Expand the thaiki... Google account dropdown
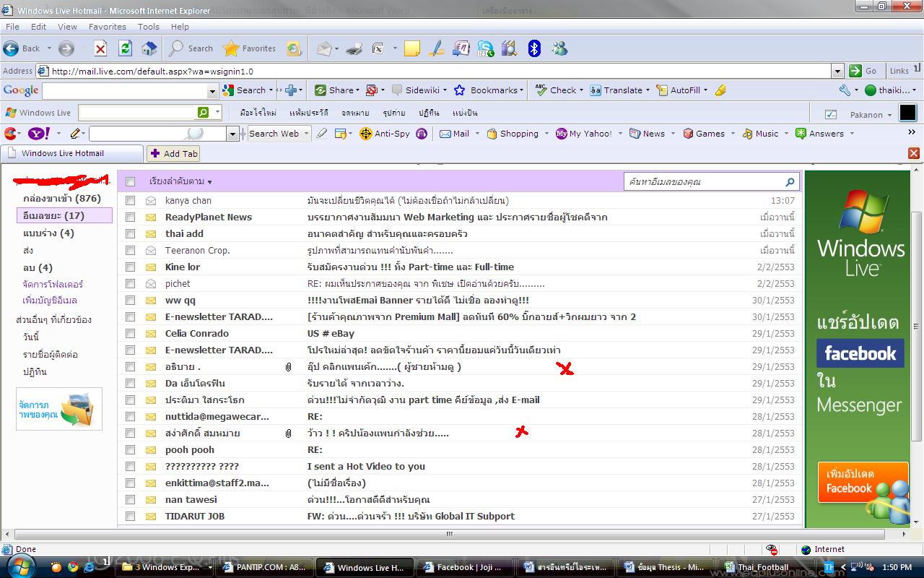 tap(915, 90)
